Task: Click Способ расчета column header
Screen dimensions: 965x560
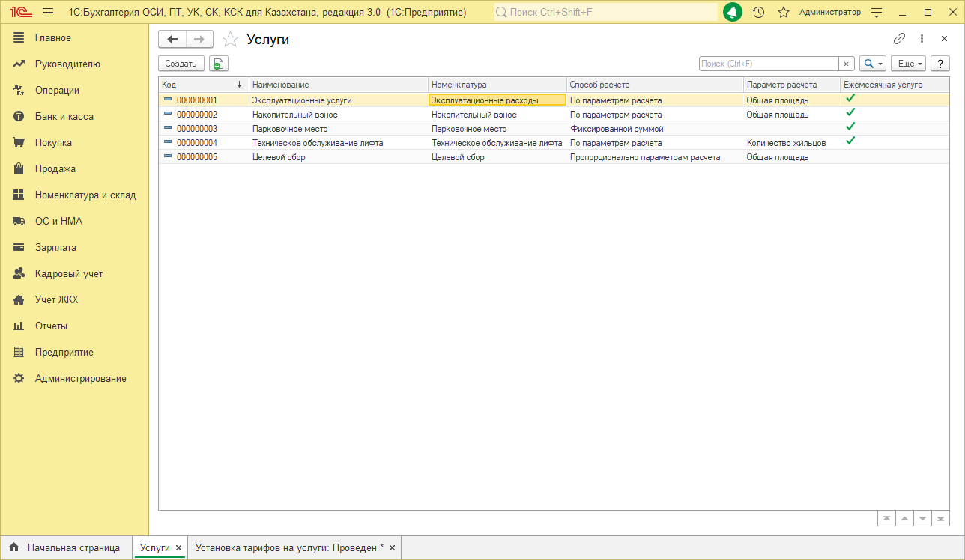Action: (655, 85)
